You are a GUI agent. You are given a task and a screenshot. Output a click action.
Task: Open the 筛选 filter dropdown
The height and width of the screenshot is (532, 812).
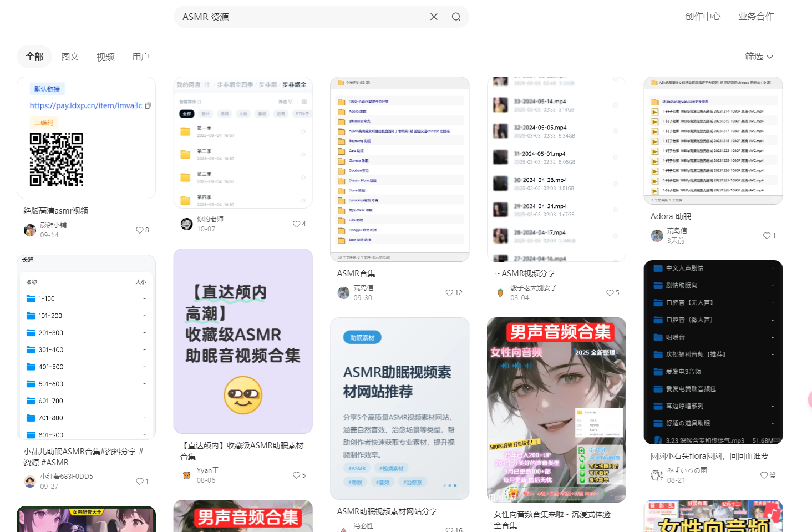coord(758,57)
